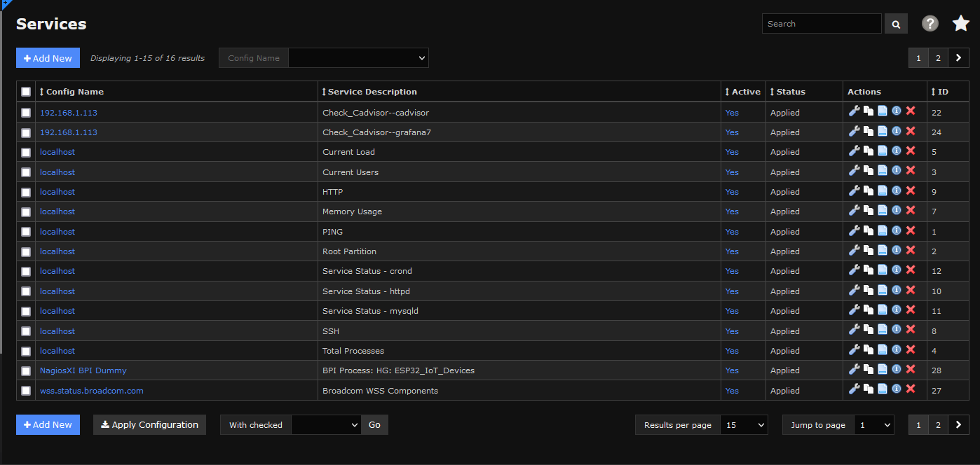Click the magnifier search button
980x465 pixels.
(896, 24)
